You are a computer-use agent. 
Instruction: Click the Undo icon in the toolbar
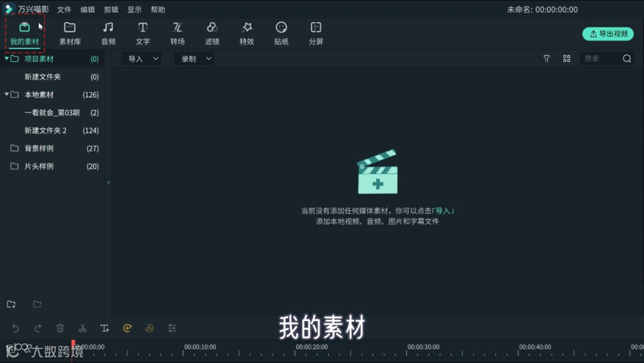tap(16, 328)
